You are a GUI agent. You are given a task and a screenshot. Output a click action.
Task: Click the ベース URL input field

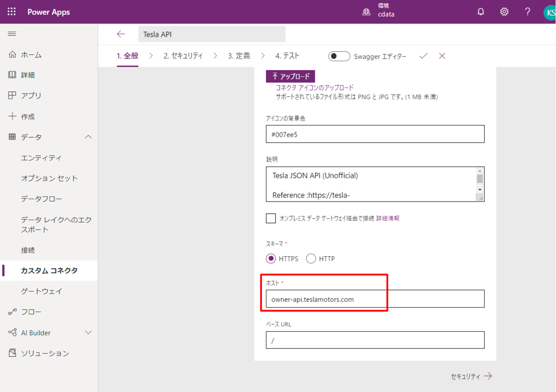point(375,340)
